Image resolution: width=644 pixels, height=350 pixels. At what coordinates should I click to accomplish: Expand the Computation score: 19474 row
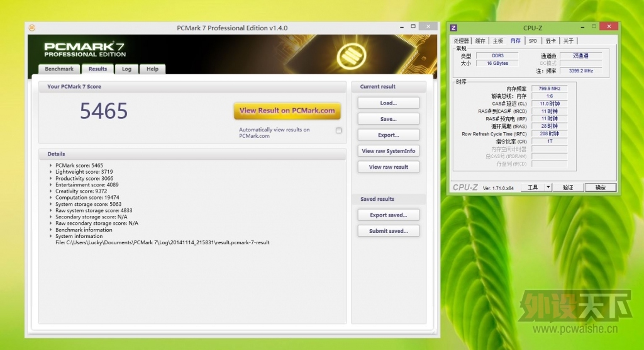(x=51, y=198)
